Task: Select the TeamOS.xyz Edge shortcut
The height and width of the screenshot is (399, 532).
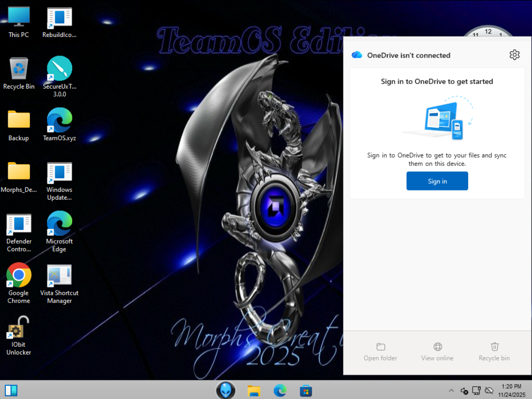Action: click(x=59, y=121)
